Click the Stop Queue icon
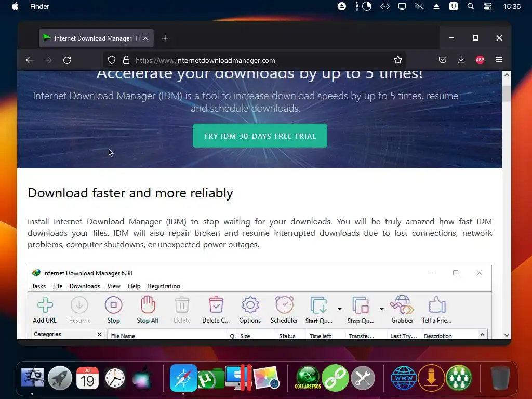This screenshot has height=399, width=532. (x=361, y=305)
